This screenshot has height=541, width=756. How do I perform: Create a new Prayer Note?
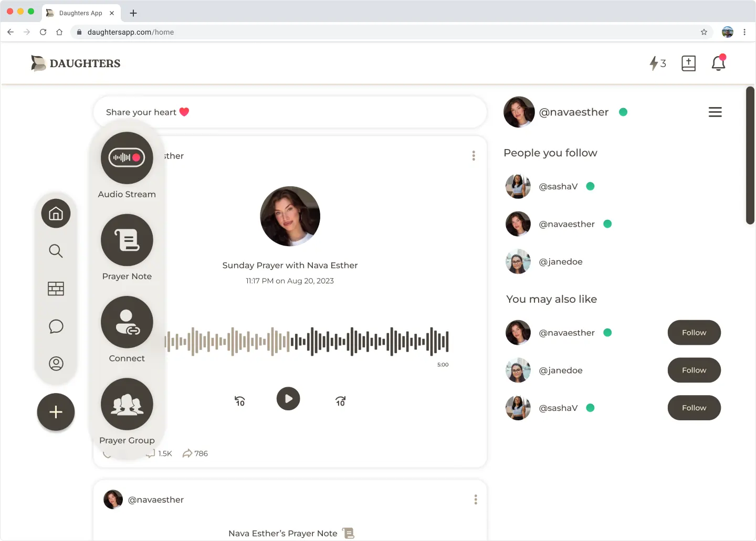click(x=127, y=240)
